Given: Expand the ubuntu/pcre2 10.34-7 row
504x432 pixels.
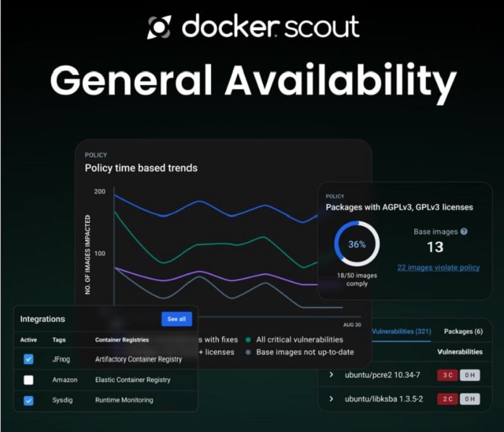Looking at the screenshot, I should tap(331, 375).
